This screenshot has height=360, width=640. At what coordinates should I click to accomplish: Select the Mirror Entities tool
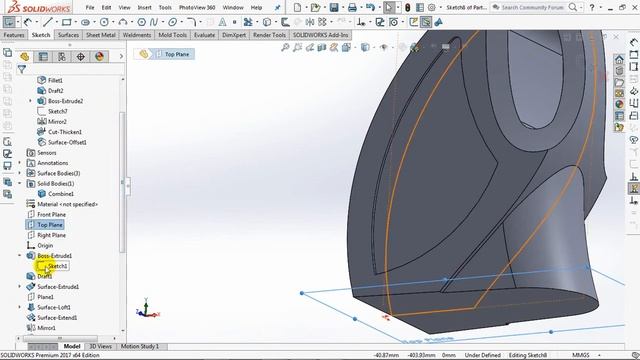click(310, 22)
